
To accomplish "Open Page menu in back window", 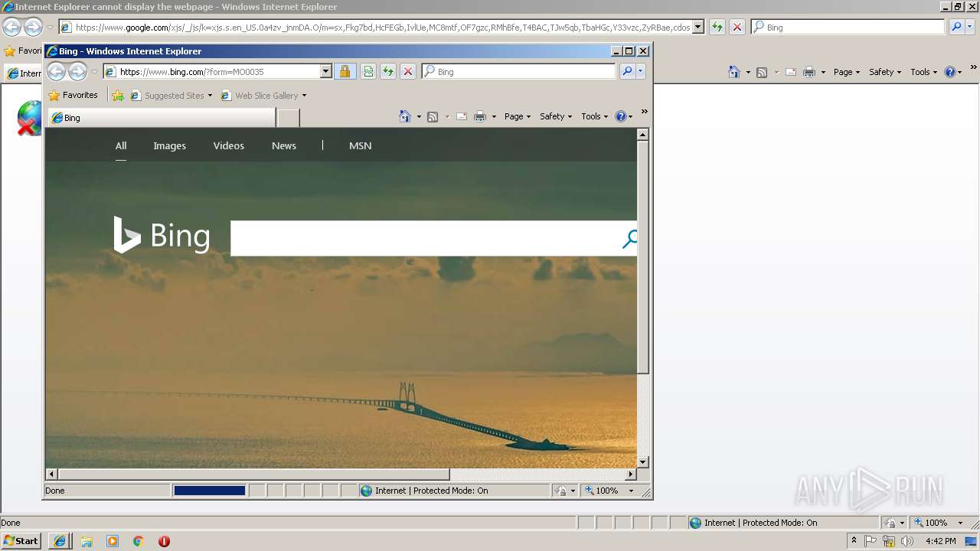I will pos(847,72).
